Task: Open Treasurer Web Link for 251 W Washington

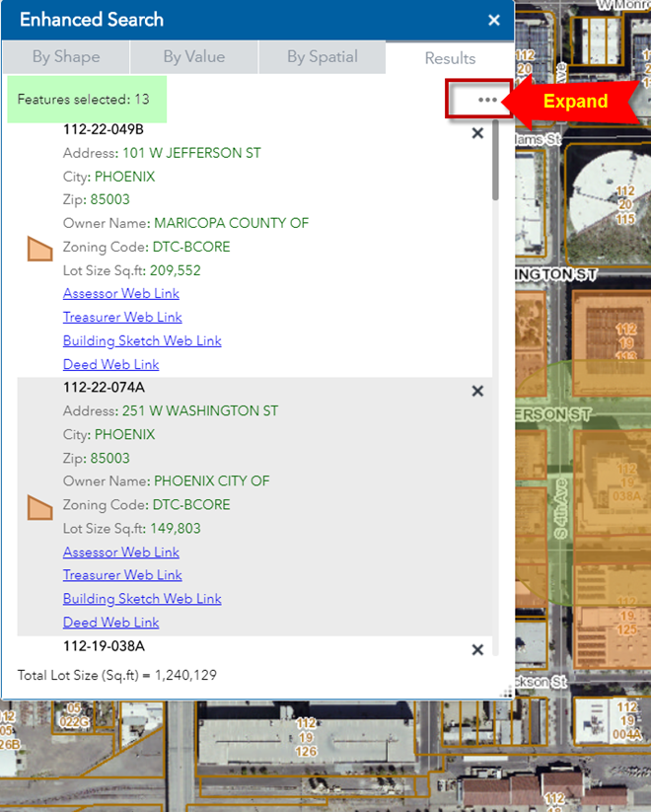Action: pyautogui.click(x=122, y=575)
